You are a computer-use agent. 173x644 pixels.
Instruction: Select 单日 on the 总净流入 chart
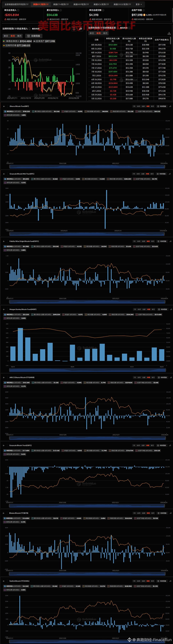click(x=6, y=36)
